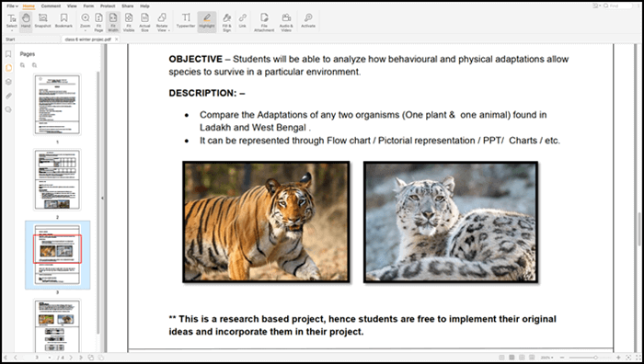Open the Fill & Sign tool
Screen dimensions: 644x364
click(226, 22)
